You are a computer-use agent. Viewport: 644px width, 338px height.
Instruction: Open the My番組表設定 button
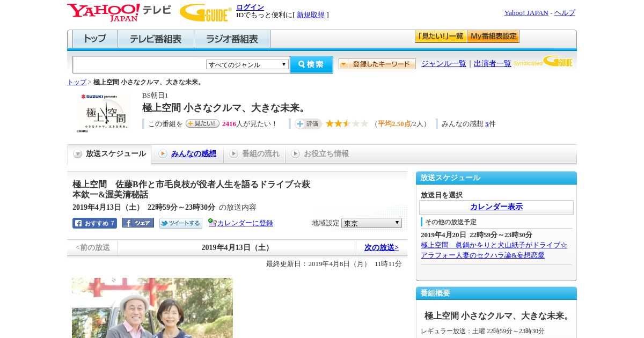tap(493, 36)
